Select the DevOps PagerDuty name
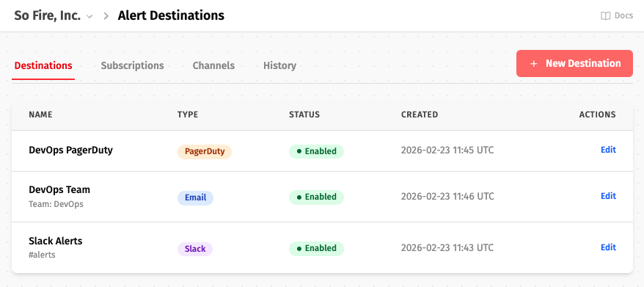Image resolution: width=644 pixels, height=287 pixels. tap(70, 150)
